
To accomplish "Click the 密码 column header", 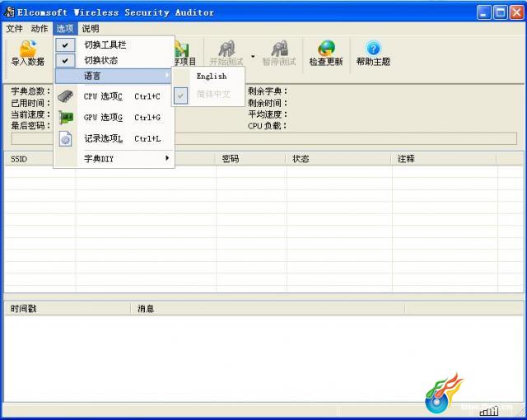I will tap(250, 159).
